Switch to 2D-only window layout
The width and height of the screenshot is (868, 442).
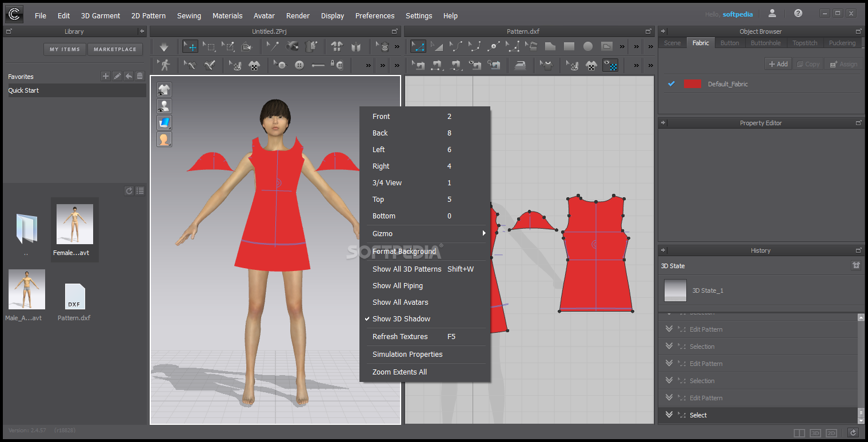[x=831, y=433]
